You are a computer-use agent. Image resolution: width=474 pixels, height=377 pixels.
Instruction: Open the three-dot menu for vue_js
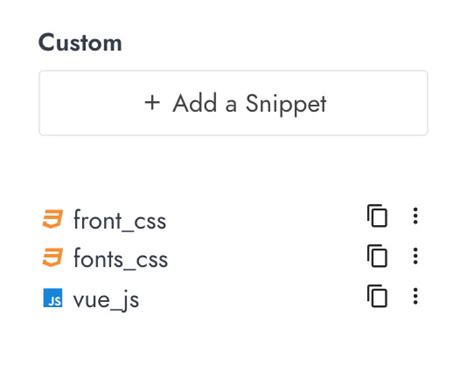[415, 296]
